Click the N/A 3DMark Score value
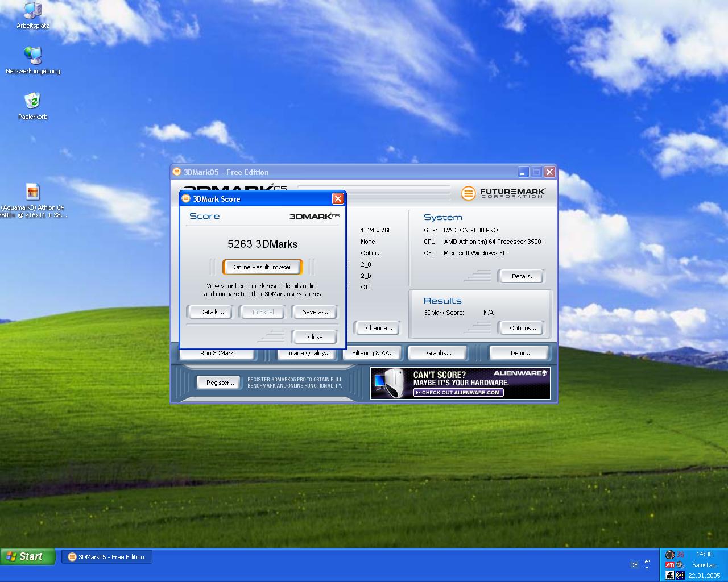Screen dimensions: 728x582 point(489,313)
